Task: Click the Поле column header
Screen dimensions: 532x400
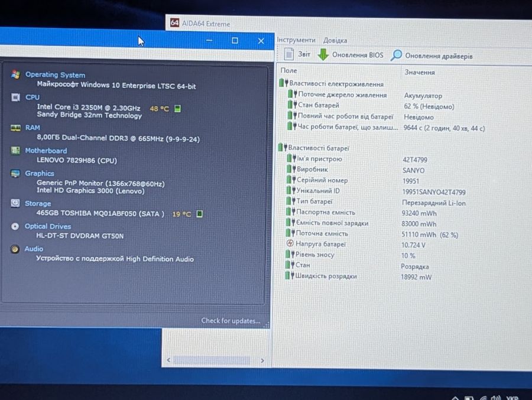Action: pos(288,70)
